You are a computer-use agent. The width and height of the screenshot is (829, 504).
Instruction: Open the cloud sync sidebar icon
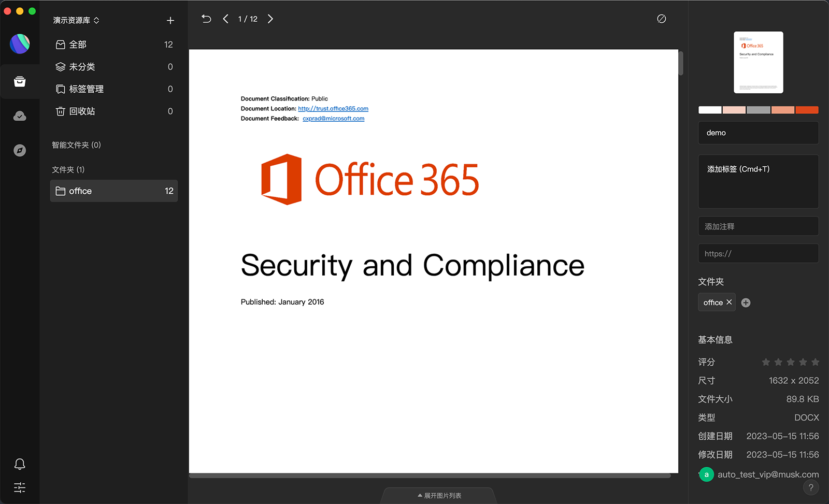20,116
